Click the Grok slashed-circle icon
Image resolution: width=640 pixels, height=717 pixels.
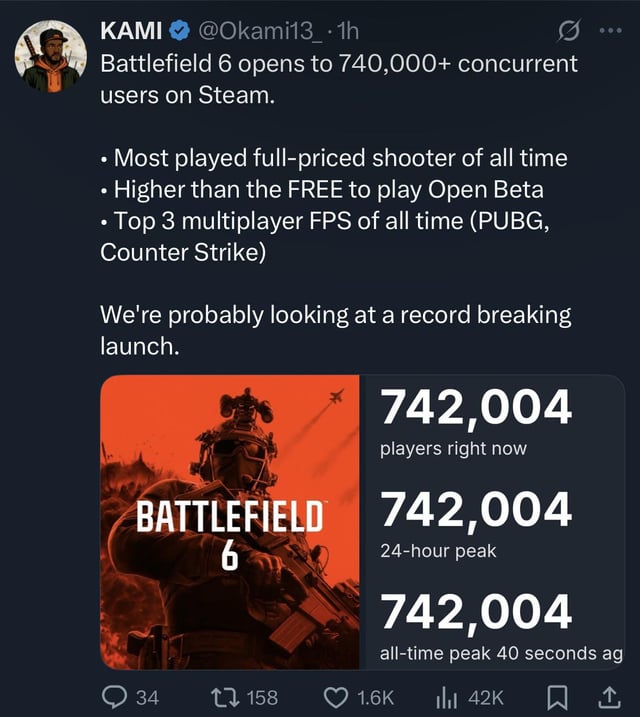pyautogui.click(x=569, y=31)
